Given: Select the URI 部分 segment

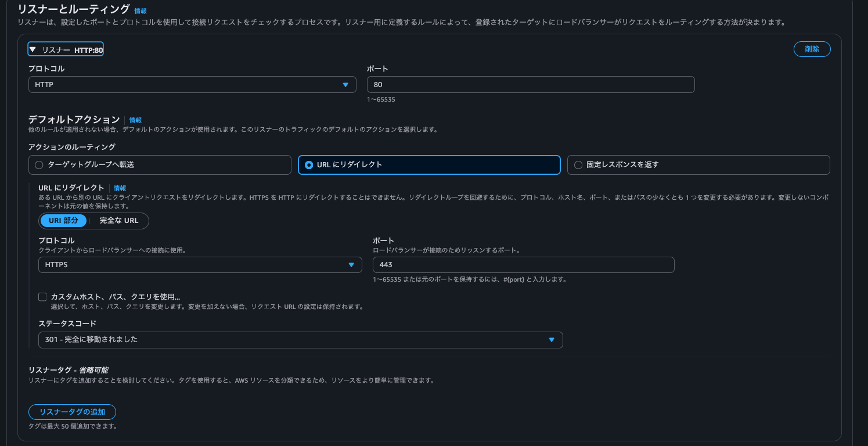Looking at the screenshot, I should point(63,221).
